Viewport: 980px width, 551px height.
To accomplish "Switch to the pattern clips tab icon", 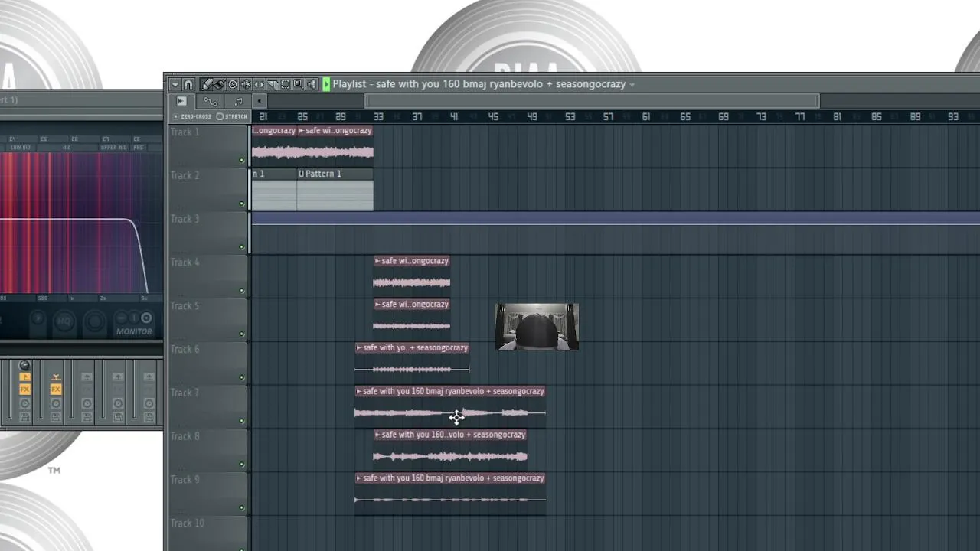I will [181, 101].
